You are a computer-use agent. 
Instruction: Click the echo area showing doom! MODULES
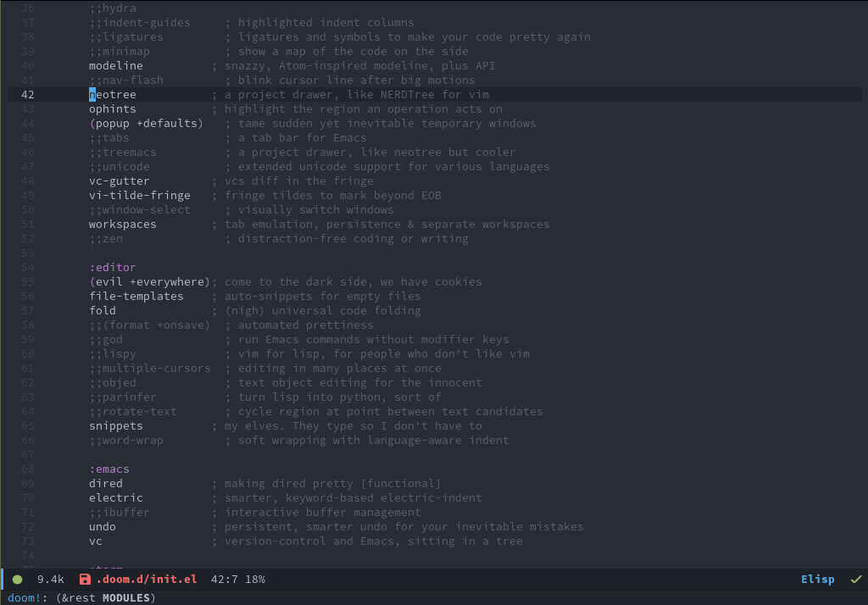click(x=78, y=598)
